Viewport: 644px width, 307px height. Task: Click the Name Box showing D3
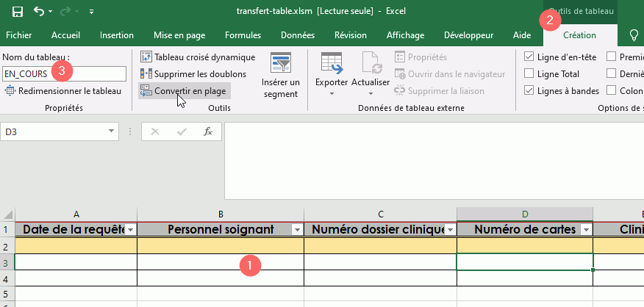click(54, 131)
